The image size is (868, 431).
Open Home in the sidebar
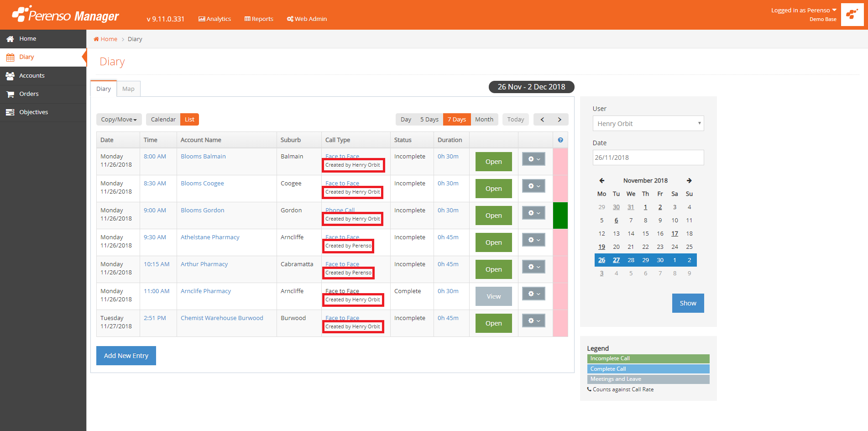[x=43, y=39]
